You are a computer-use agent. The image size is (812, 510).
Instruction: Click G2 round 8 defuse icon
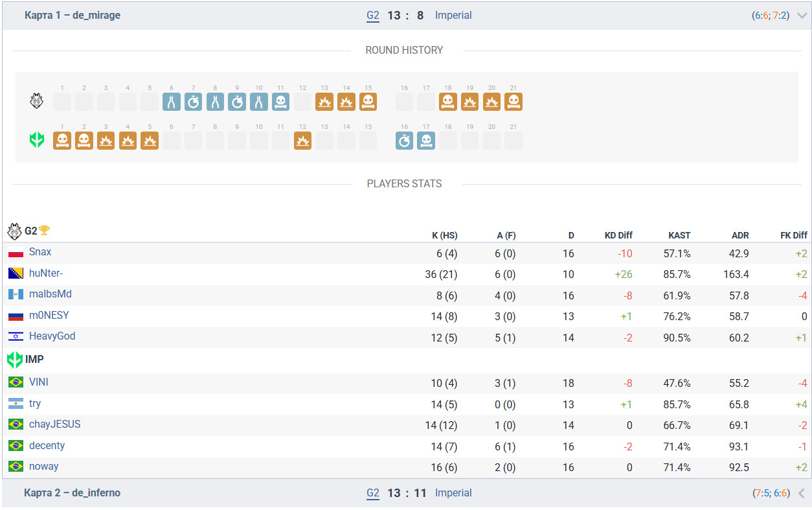coord(216,102)
